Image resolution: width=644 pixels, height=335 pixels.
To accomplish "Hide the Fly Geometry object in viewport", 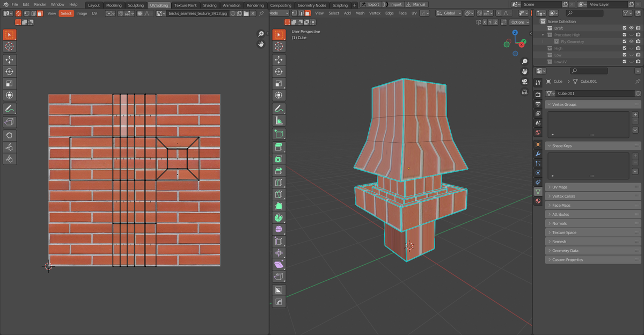I will click(631, 41).
